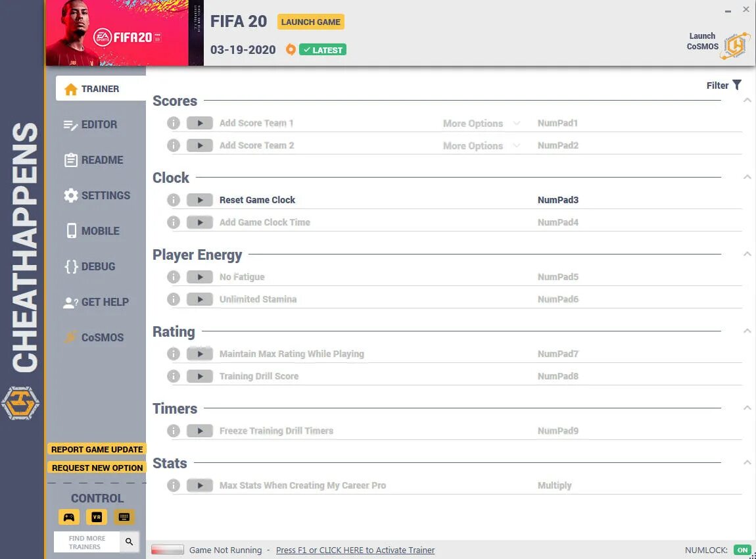The height and width of the screenshot is (559, 756).
Task: Click the Filter funnel icon
Action: point(737,85)
